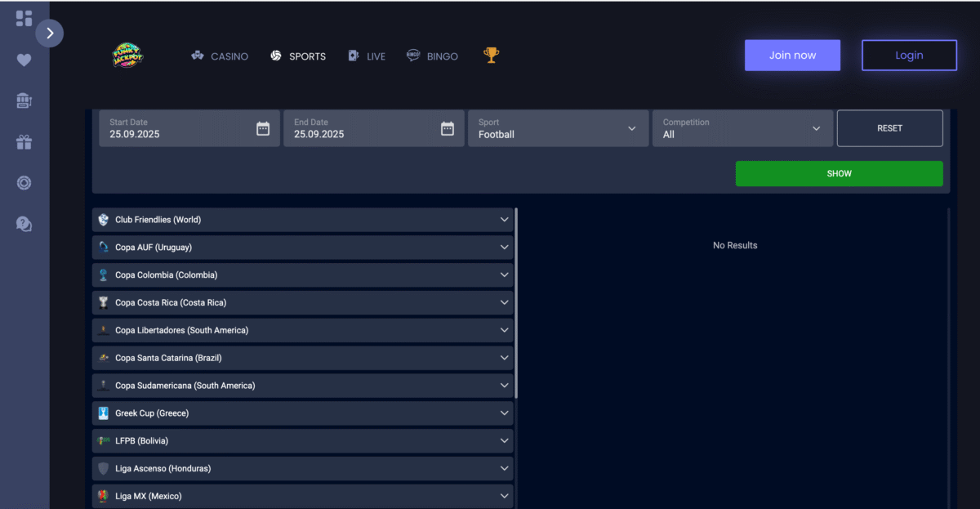Click the dashboard grid icon in sidebar

[24, 18]
